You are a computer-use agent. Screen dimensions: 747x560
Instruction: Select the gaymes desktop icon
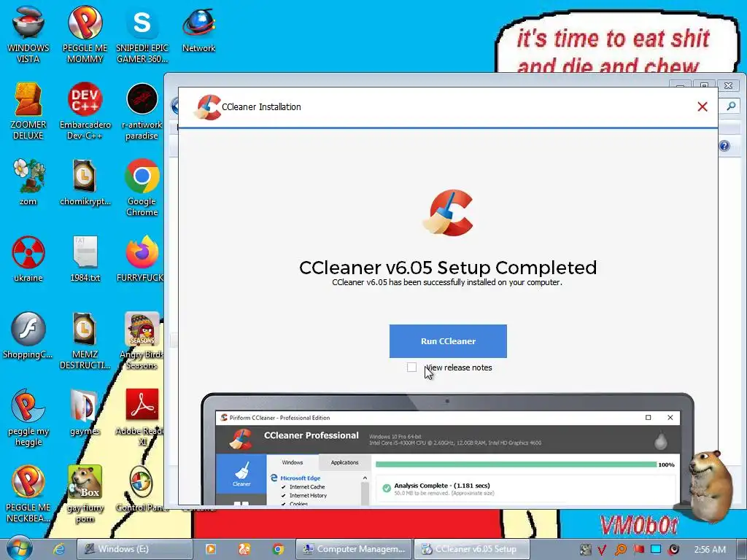(85, 412)
